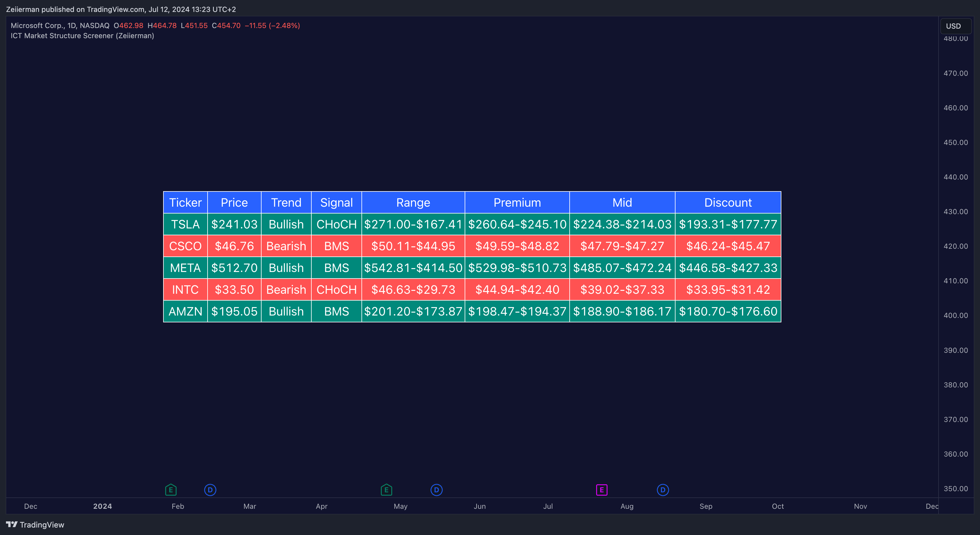Click INTC price $33.50

pyautogui.click(x=234, y=289)
